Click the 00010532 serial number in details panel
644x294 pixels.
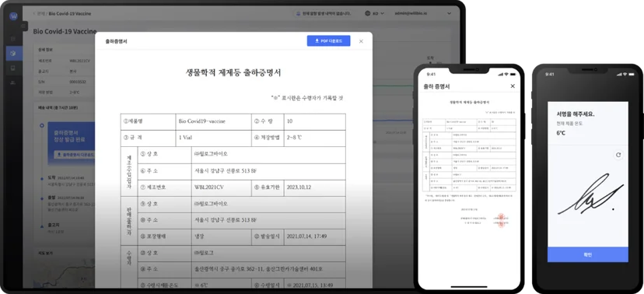[x=77, y=82]
